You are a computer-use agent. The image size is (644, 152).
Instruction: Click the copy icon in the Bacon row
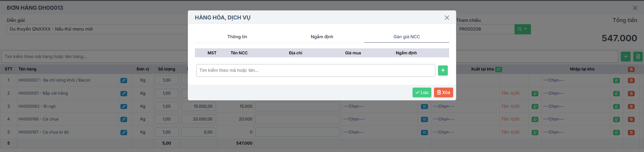tap(616, 81)
